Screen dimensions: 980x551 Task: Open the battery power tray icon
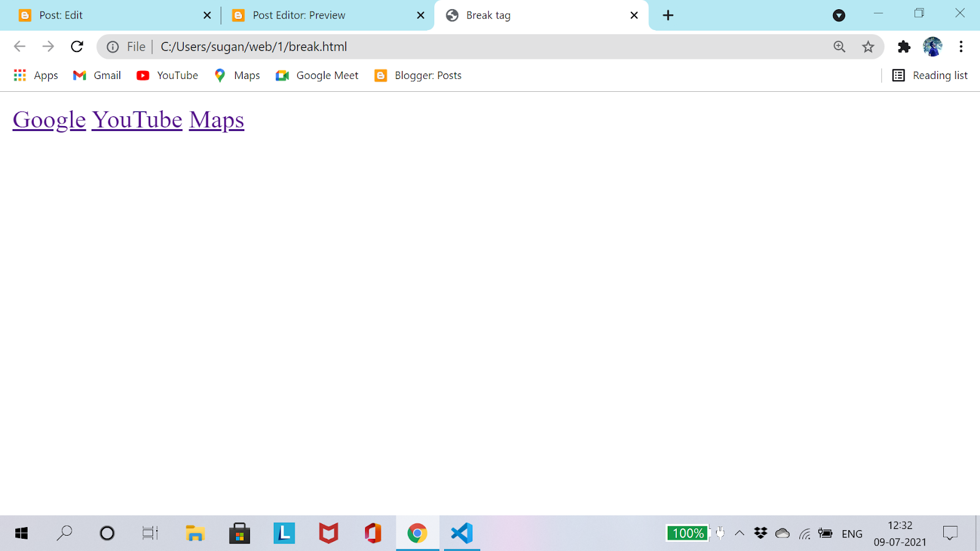[826, 533]
